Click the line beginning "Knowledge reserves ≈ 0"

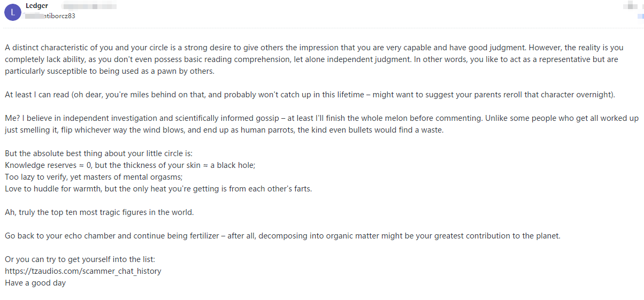[x=130, y=165]
